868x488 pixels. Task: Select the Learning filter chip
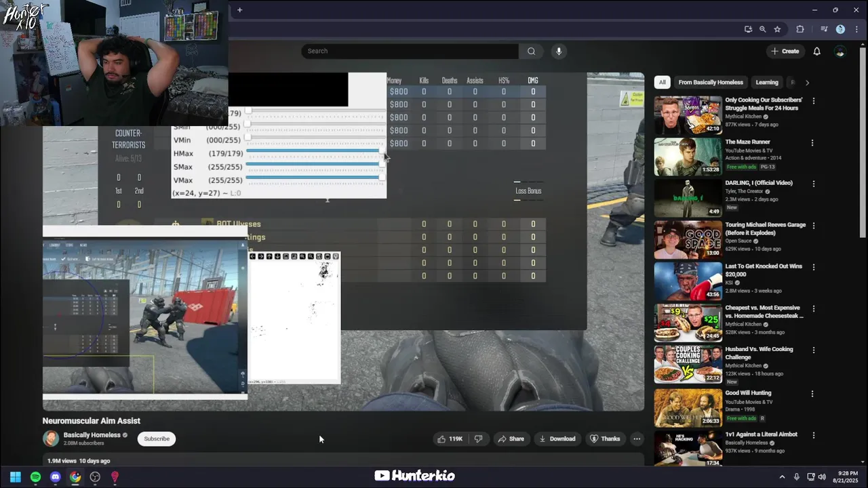tap(767, 82)
